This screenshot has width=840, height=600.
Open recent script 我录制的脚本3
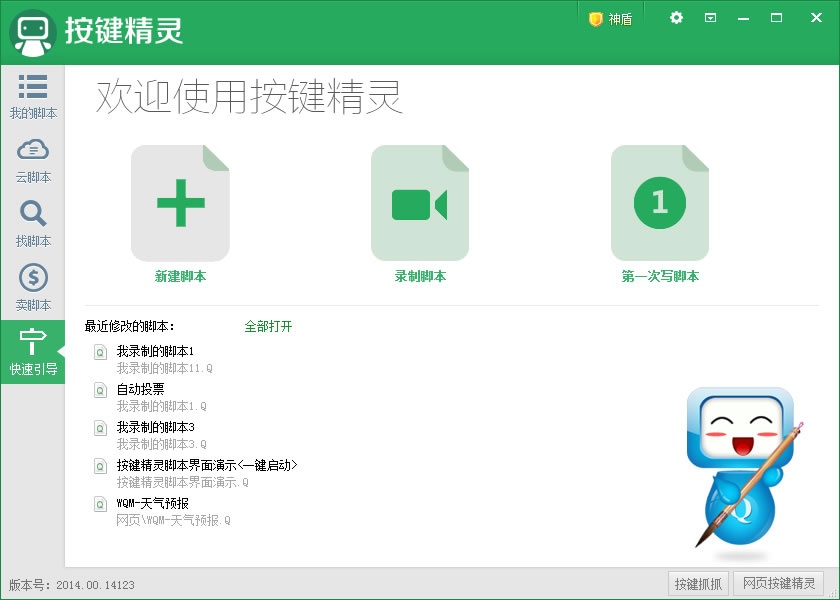[x=155, y=427]
